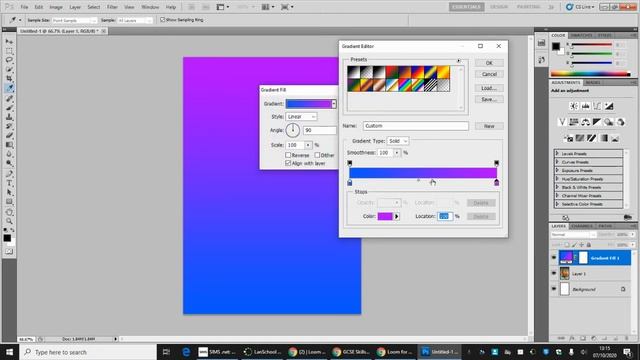This screenshot has width=640, height=360.
Task: Select the Eraser tool
Action: 9,135
